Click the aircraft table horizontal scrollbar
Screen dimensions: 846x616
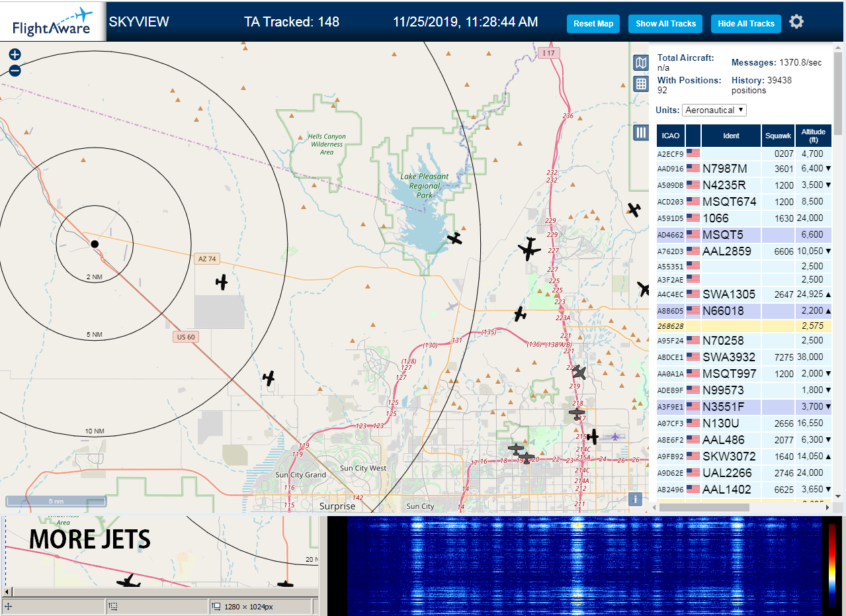click(703, 507)
